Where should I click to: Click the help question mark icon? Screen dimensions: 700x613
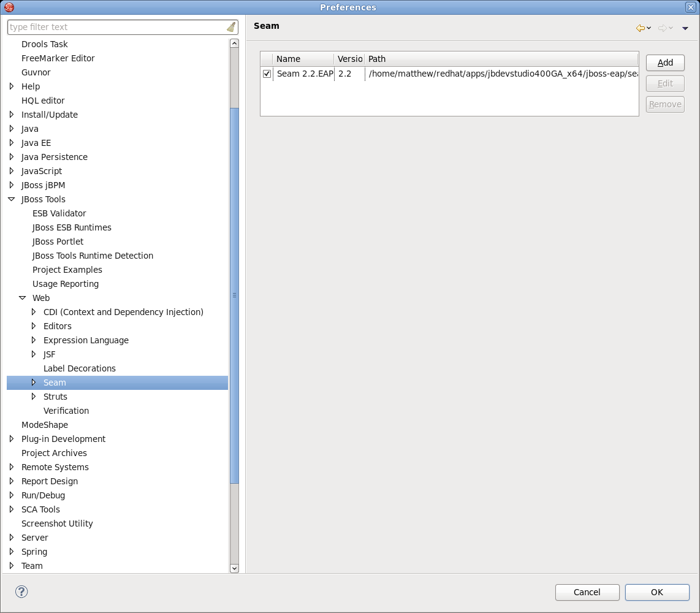[21, 592]
